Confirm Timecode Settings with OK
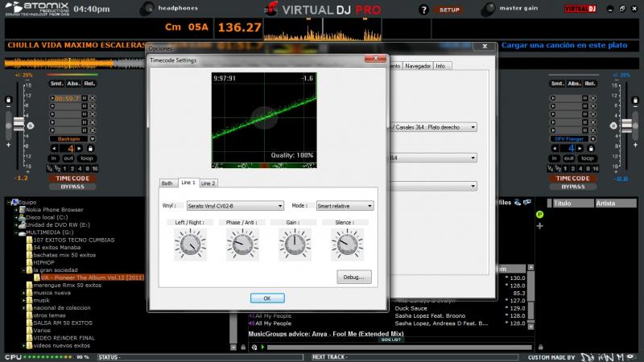 [x=267, y=298]
